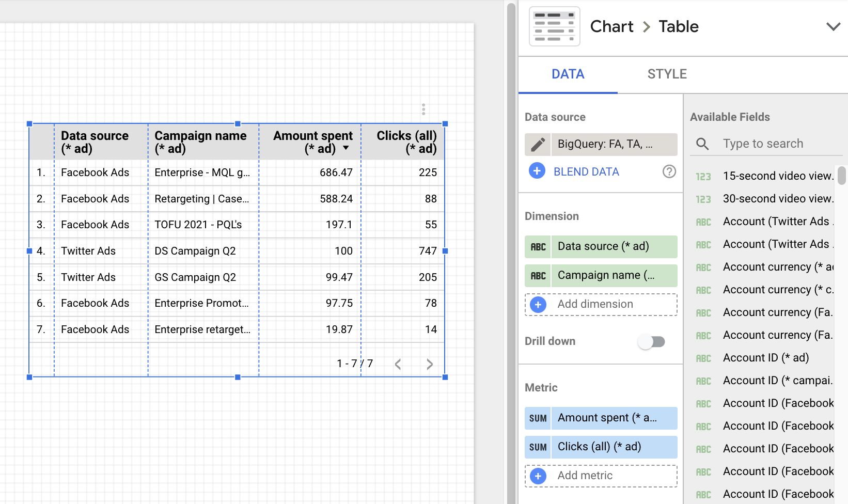Image resolution: width=848 pixels, height=504 pixels.
Task: Click the ABC icon on Campaign name dimension
Action: [x=538, y=276]
